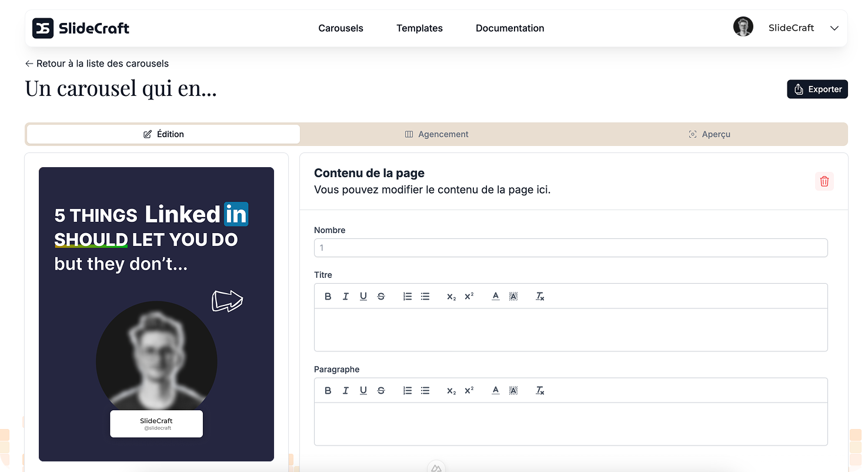This screenshot has height=472, width=868.
Task: Toggle underline in the Paragraphe toolbar
Action: tap(363, 391)
